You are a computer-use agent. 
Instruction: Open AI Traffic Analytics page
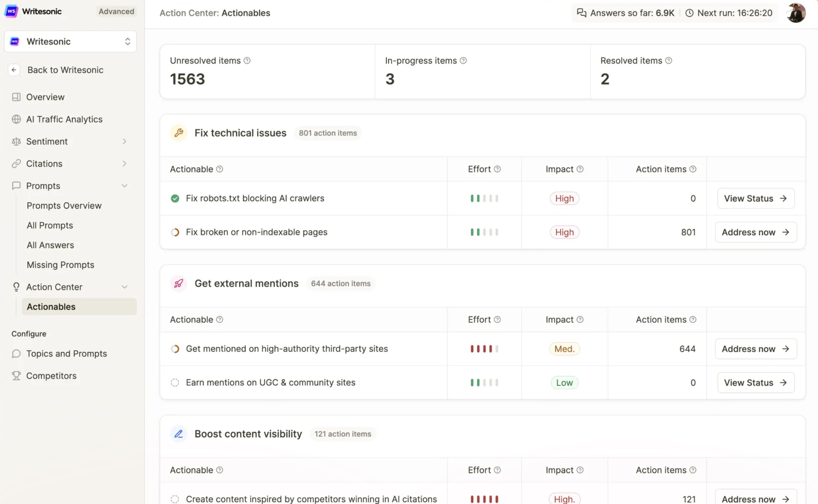coord(64,119)
